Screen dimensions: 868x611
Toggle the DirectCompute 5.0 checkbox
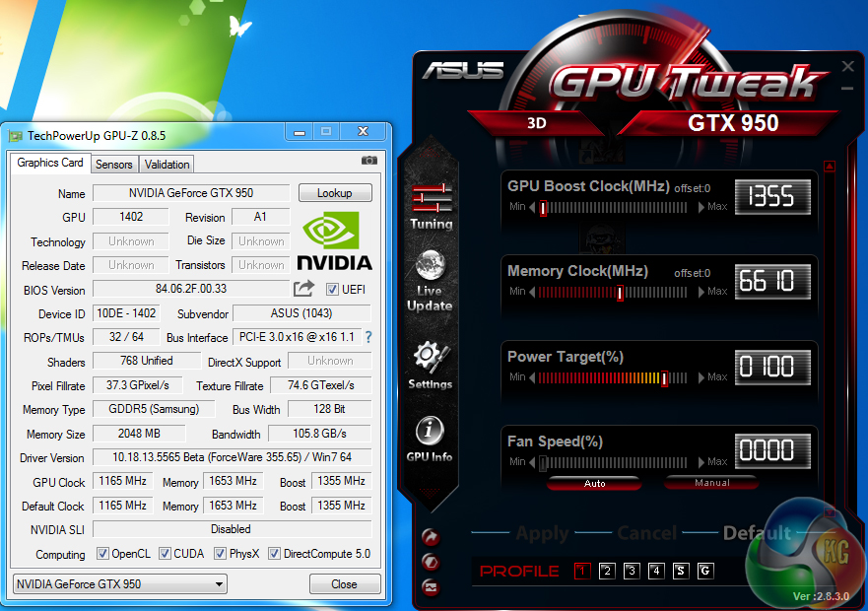[274, 554]
